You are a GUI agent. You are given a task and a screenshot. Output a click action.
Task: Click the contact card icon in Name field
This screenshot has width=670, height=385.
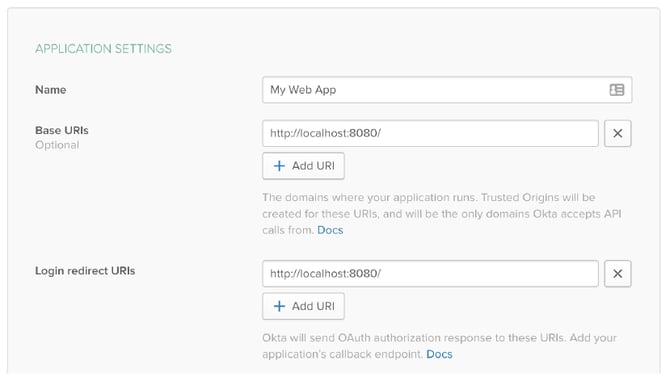point(617,90)
